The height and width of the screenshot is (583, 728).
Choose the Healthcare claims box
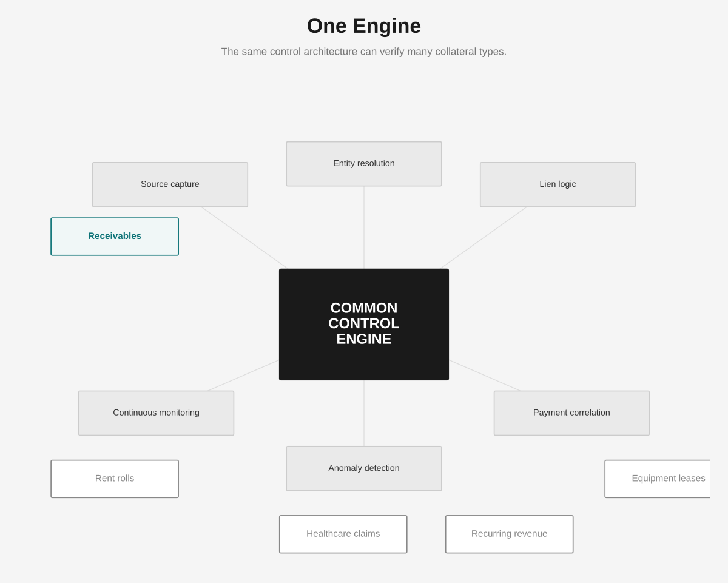(x=343, y=534)
